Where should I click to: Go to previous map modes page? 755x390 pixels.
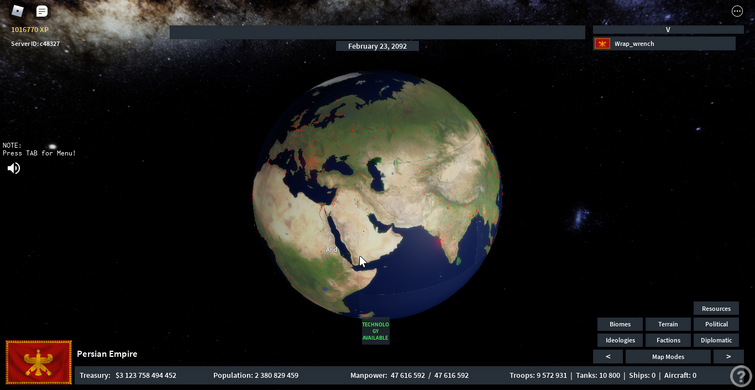tap(608, 357)
